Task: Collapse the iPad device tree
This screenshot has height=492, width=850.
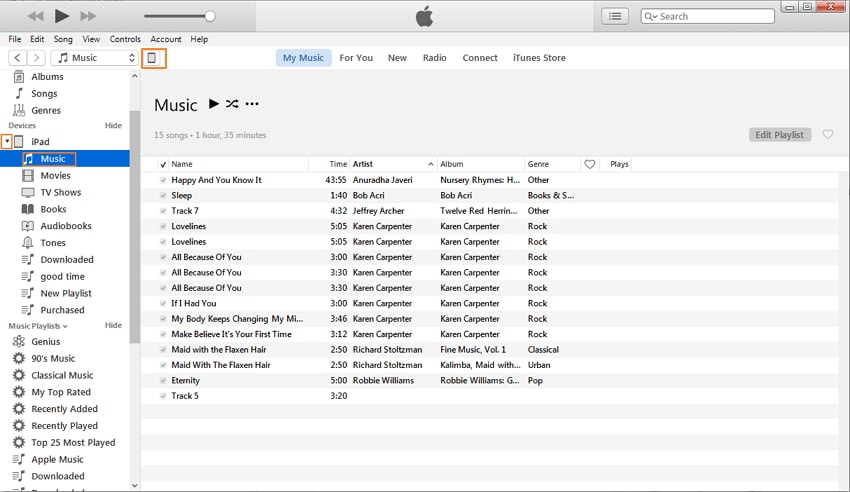Action: pyautogui.click(x=7, y=141)
